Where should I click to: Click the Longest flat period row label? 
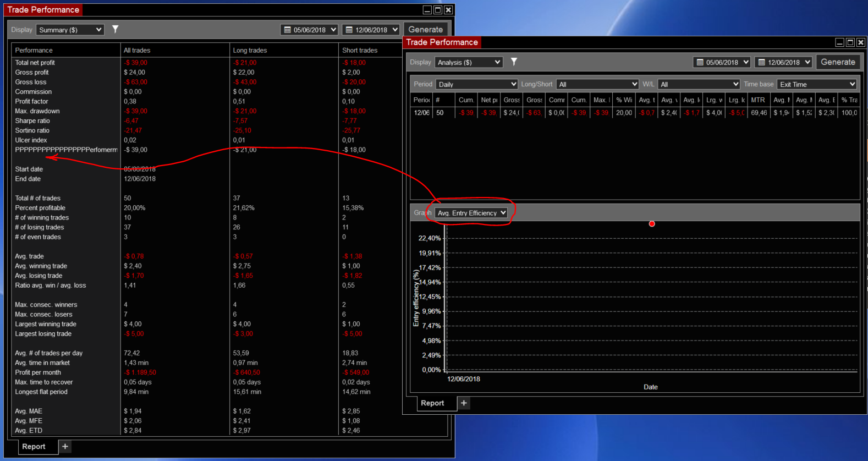41,392
